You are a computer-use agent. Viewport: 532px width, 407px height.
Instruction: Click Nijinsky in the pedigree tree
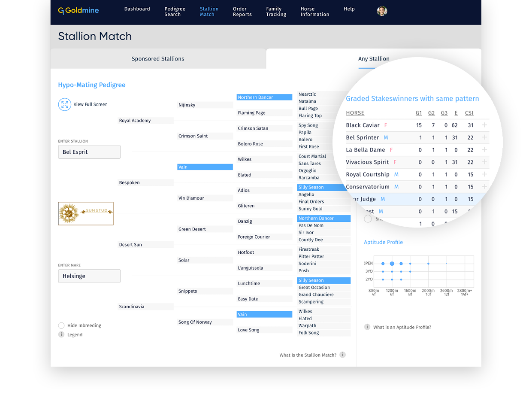[205, 105]
